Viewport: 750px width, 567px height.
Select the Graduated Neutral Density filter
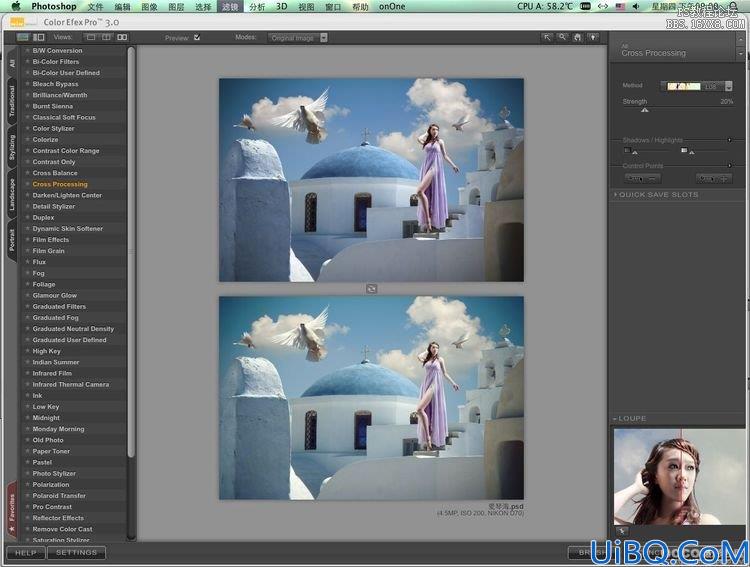tap(73, 329)
